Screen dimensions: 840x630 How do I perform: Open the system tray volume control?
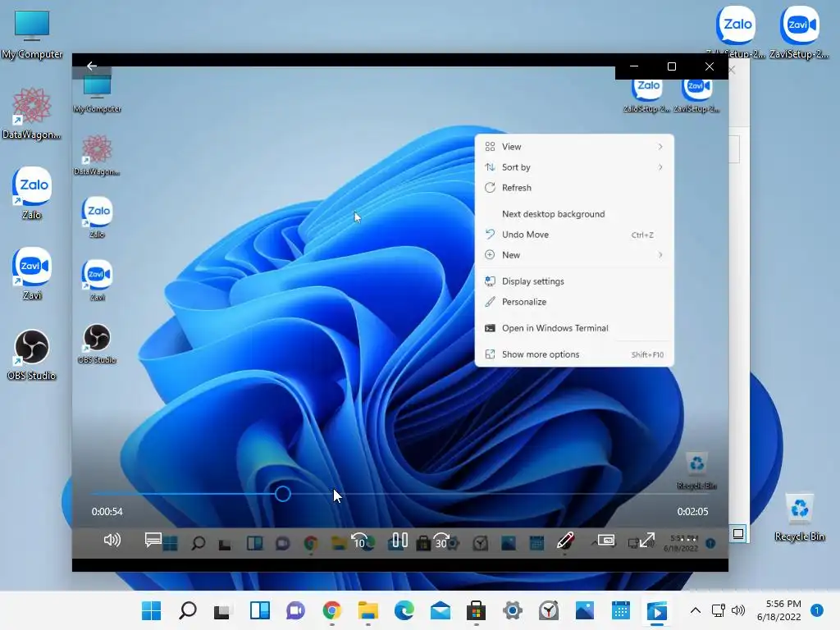738,610
